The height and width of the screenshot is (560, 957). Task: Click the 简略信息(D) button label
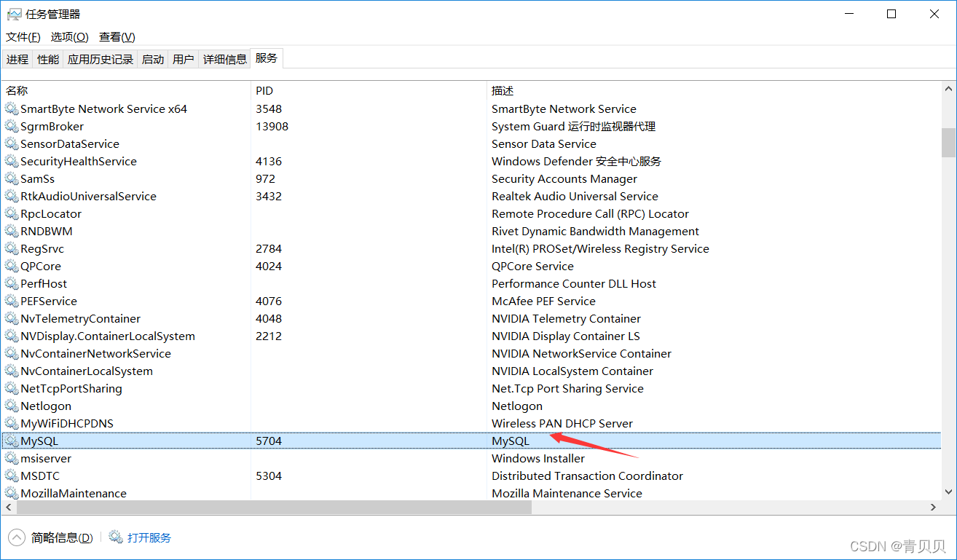(x=62, y=537)
